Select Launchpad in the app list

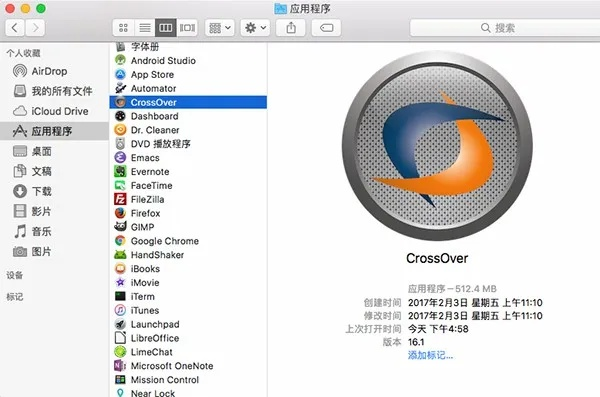coord(188,324)
